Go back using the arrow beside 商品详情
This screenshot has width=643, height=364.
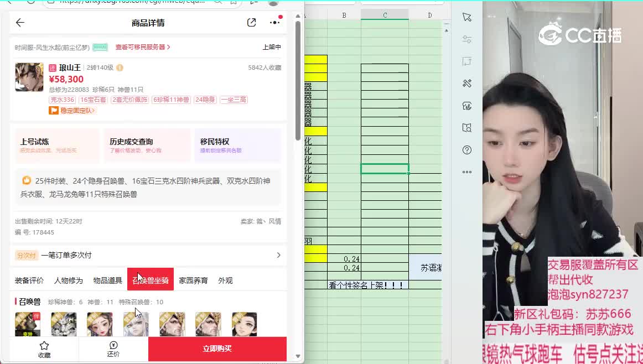tap(20, 23)
